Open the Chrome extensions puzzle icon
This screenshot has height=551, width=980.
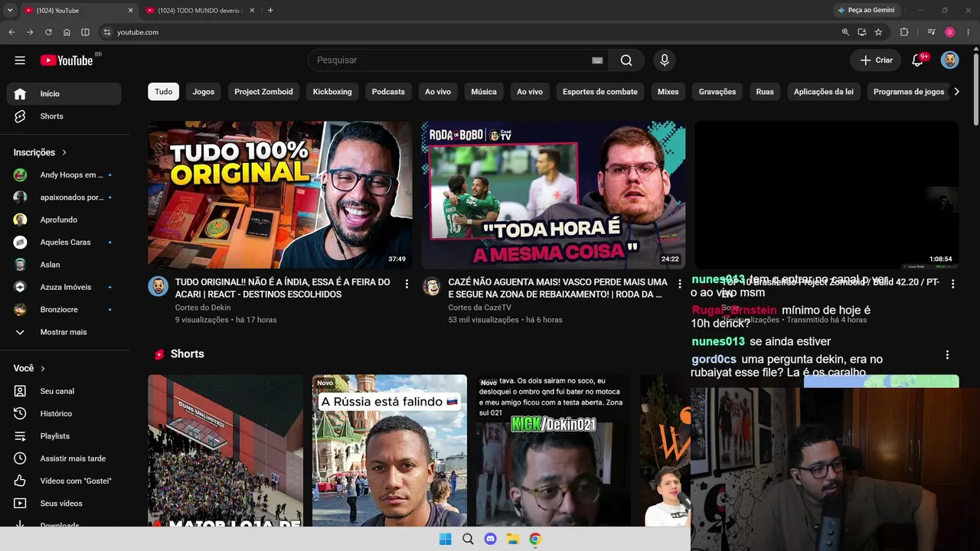tap(904, 32)
